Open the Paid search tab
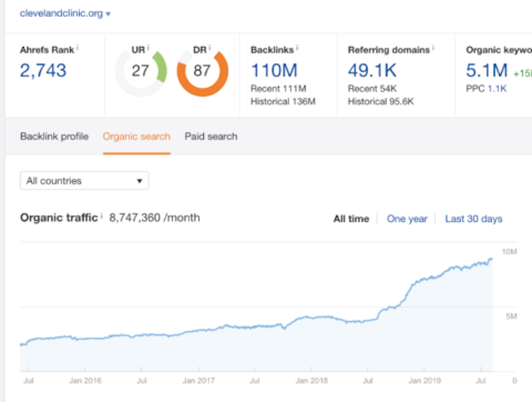This screenshot has width=532, height=402. (211, 137)
